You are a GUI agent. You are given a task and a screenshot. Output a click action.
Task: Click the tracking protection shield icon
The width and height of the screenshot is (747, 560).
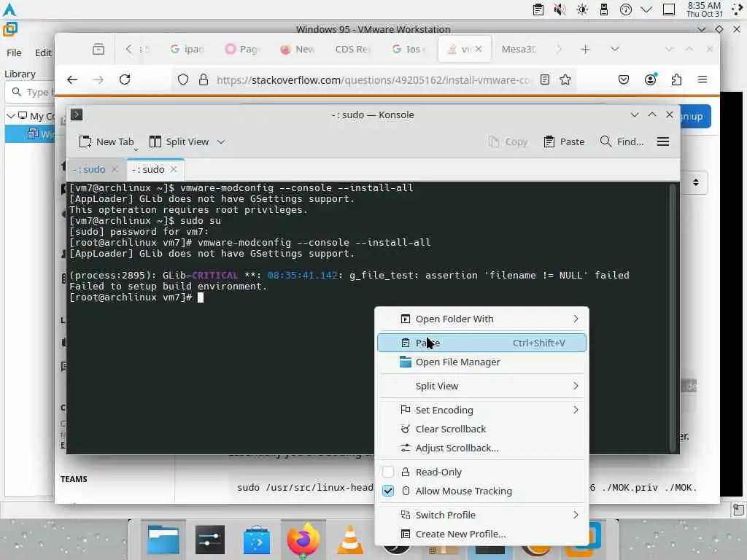[183, 79]
